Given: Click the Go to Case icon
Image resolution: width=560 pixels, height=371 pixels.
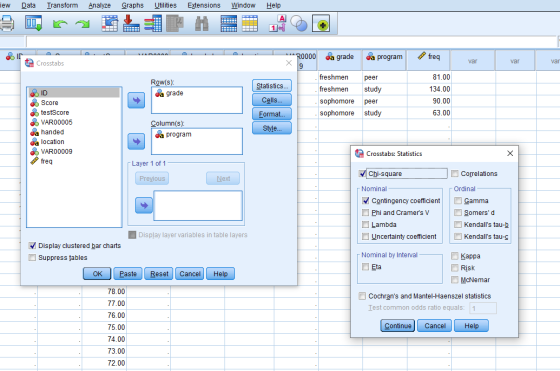Looking at the screenshot, I should pos(110,24).
